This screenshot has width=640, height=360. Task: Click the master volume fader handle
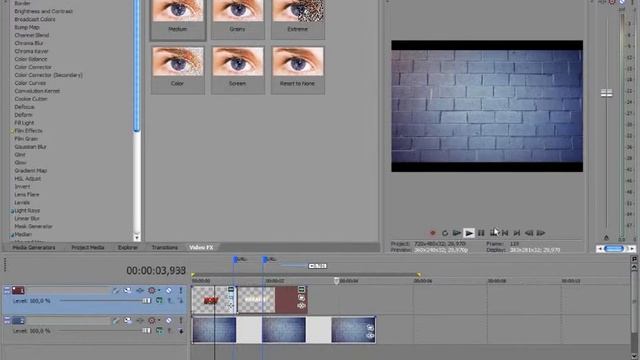[607, 93]
